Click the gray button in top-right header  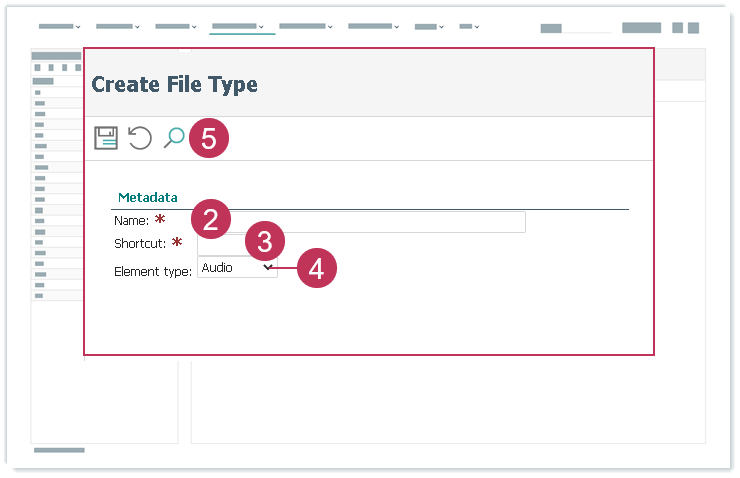641,28
